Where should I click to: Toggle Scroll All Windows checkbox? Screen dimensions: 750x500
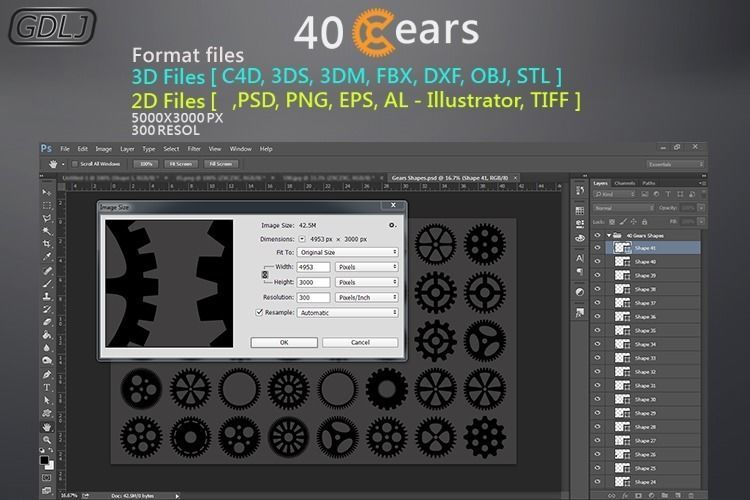(75, 164)
